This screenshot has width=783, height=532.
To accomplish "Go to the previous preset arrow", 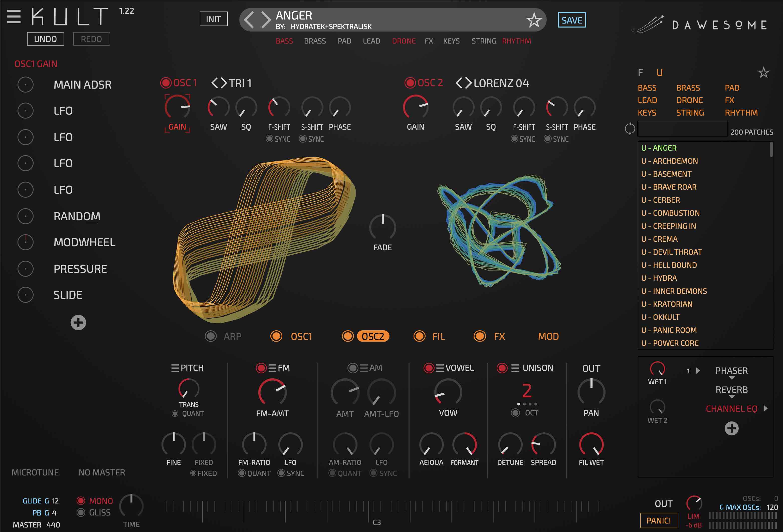I will coord(249,20).
